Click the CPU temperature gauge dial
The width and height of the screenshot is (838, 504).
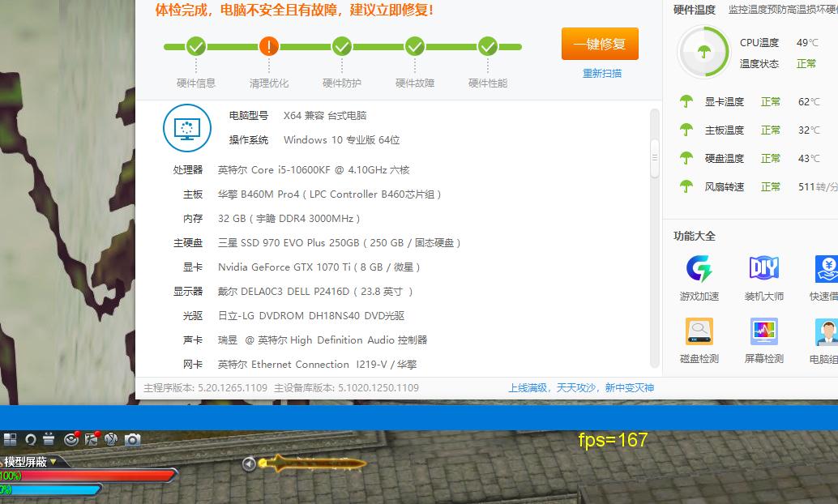[x=703, y=52]
